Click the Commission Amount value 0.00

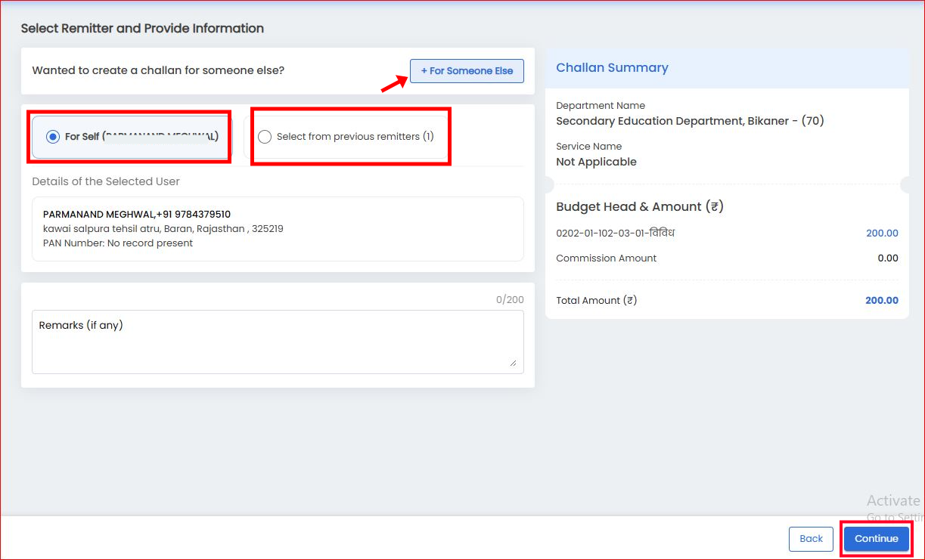point(888,258)
